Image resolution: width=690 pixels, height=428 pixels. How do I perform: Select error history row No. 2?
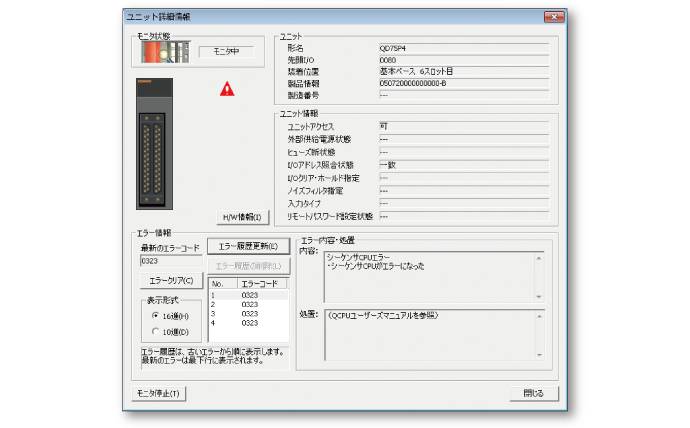coord(248,305)
